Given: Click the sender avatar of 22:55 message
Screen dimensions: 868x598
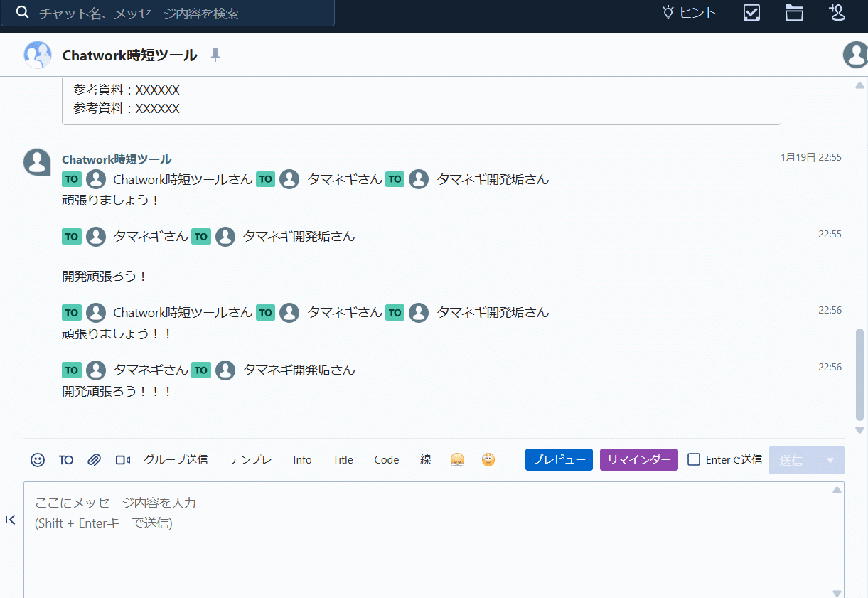Looking at the screenshot, I should (37, 162).
